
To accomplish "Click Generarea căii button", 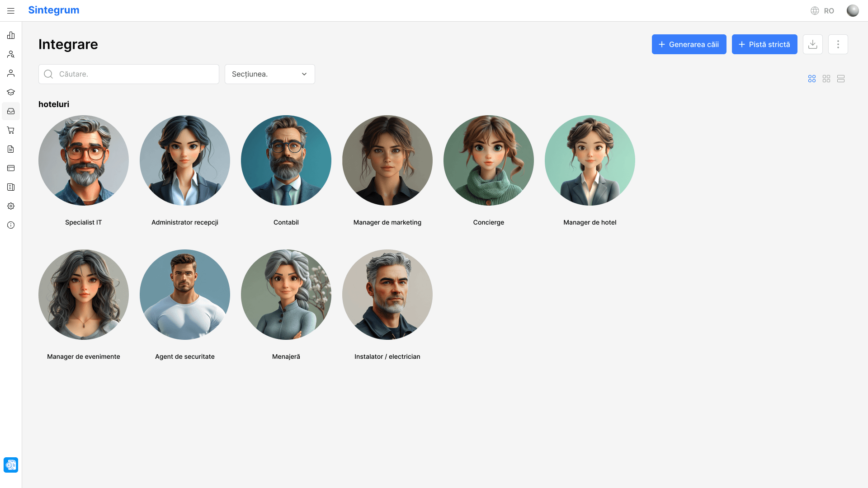I will [689, 44].
